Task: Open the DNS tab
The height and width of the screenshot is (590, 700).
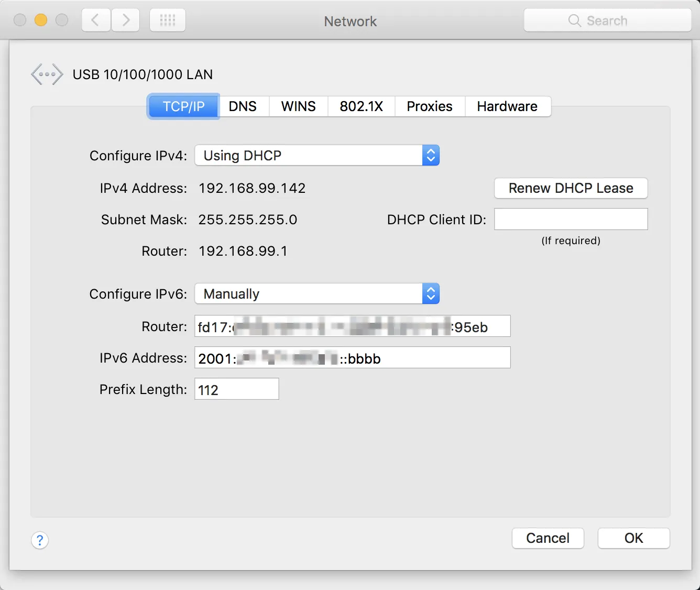Action: [243, 106]
